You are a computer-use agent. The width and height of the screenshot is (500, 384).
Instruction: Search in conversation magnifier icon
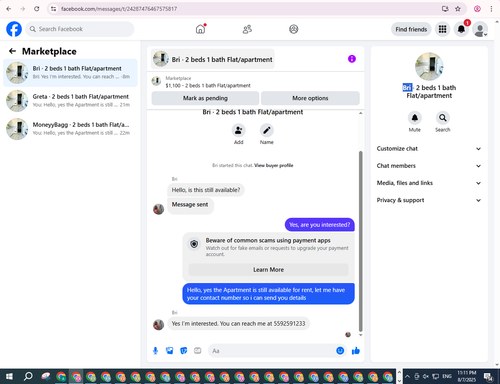(x=443, y=118)
